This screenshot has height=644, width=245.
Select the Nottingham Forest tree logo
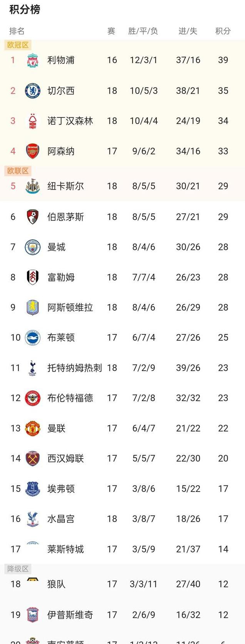(33, 121)
